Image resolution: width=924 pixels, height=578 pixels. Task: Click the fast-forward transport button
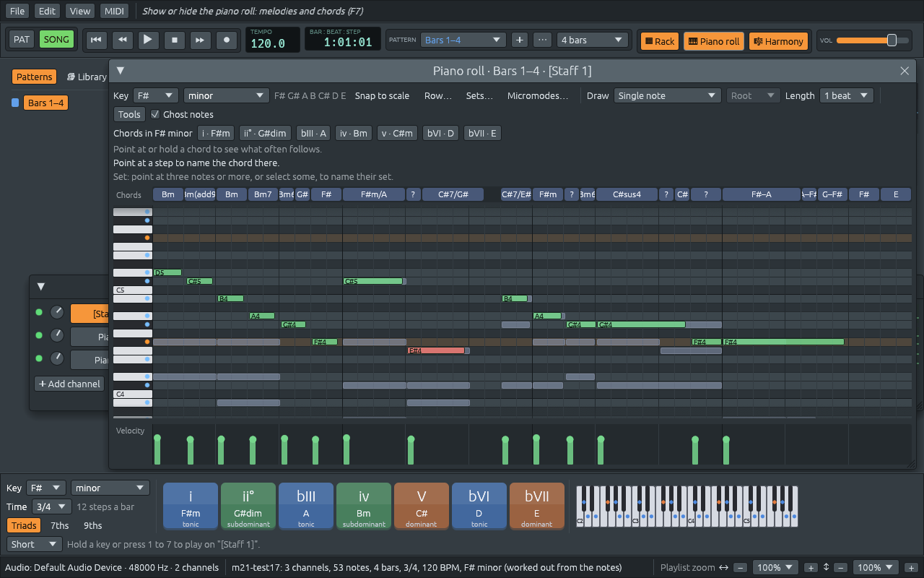(x=200, y=40)
